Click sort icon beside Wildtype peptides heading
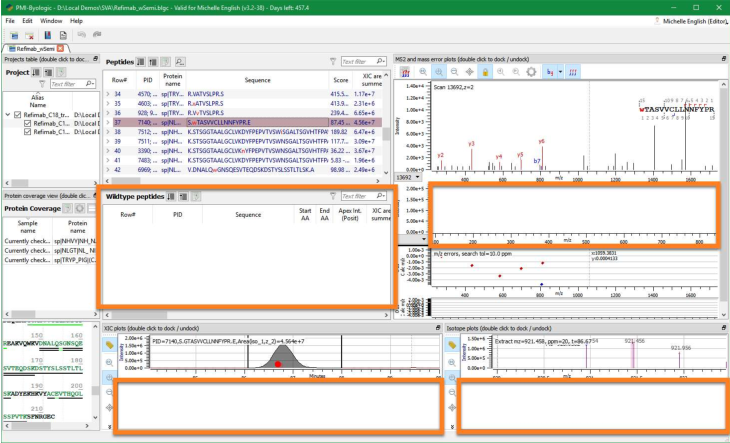Screen dimensions: 730x443 [x=171, y=197]
